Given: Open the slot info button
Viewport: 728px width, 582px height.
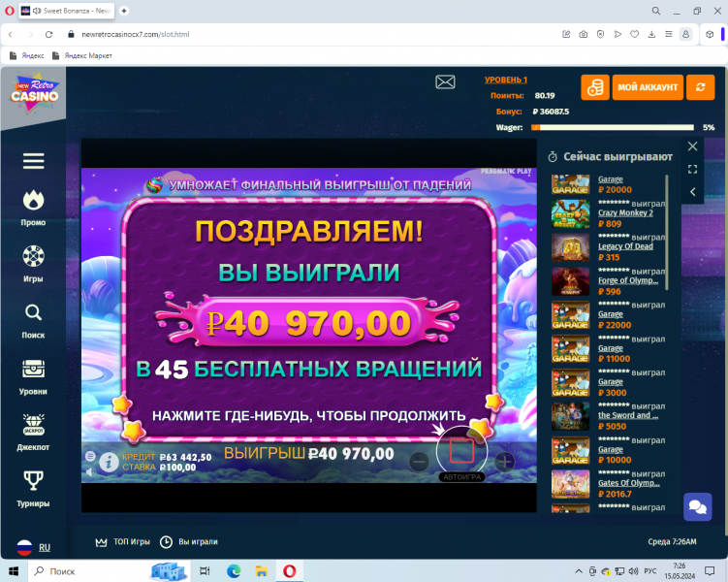Looking at the screenshot, I should 110,462.
